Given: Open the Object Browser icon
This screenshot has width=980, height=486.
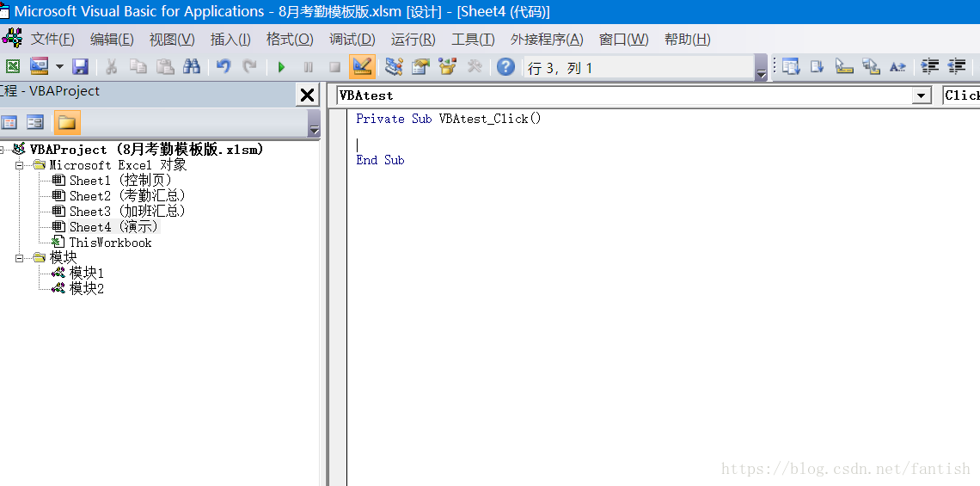Looking at the screenshot, I should (448, 66).
